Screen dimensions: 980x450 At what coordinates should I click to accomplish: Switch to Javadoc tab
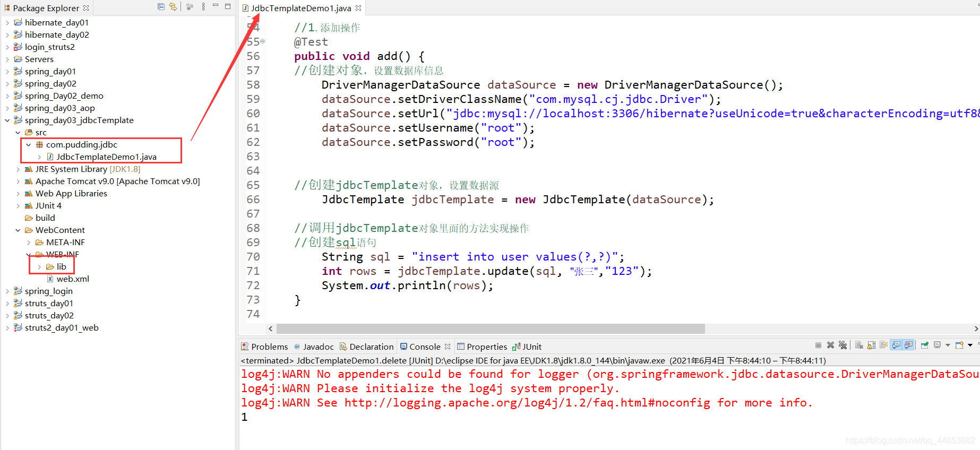[314, 347]
